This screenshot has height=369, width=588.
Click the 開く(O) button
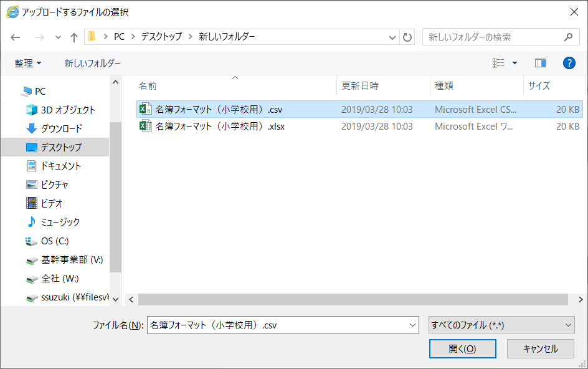[x=462, y=348]
